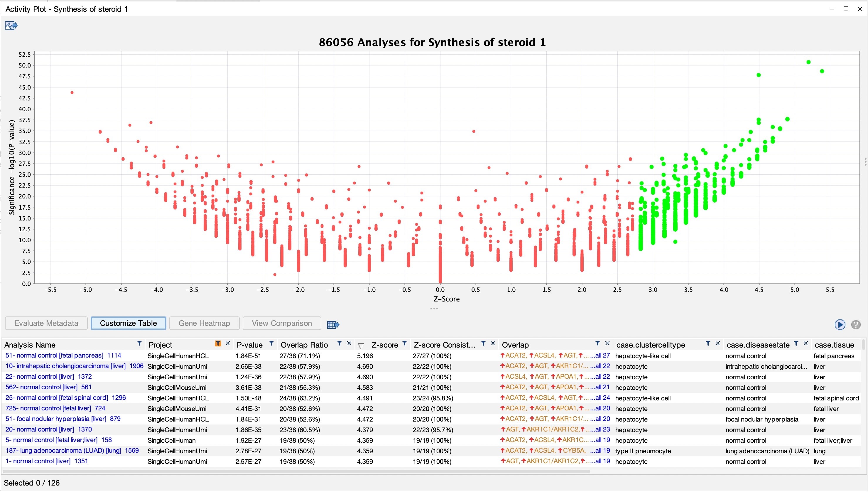Open filter on Analysis Name column
Image resolution: width=868 pixels, height=492 pixels.
click(x=139, y=344)
